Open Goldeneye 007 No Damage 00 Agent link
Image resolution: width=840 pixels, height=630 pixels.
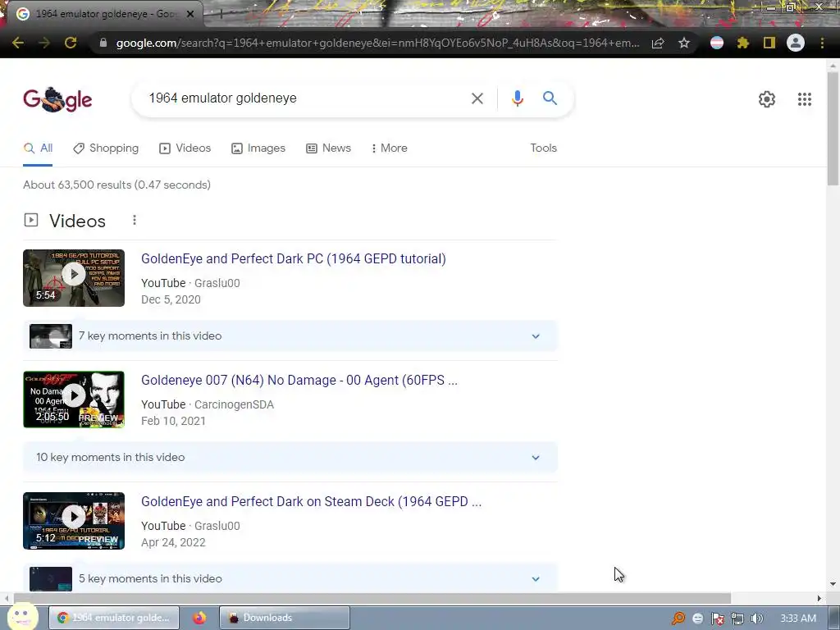point(299,381)
